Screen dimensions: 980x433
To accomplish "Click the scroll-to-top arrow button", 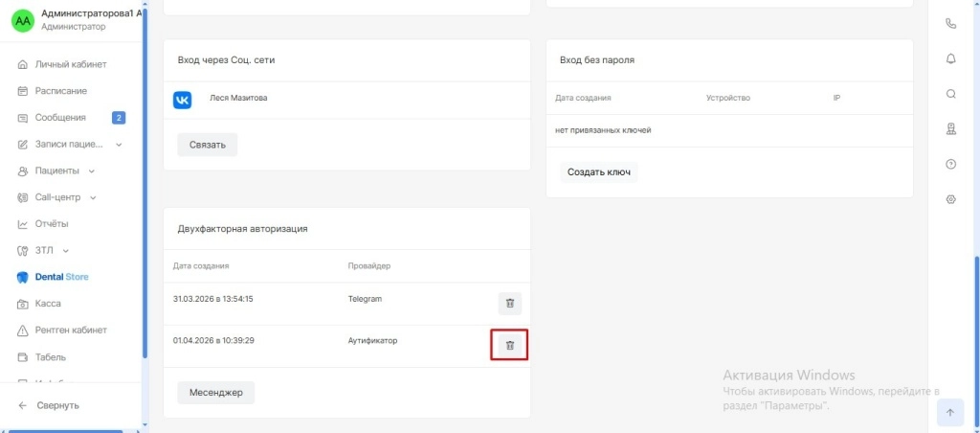I will pos(950,412).
